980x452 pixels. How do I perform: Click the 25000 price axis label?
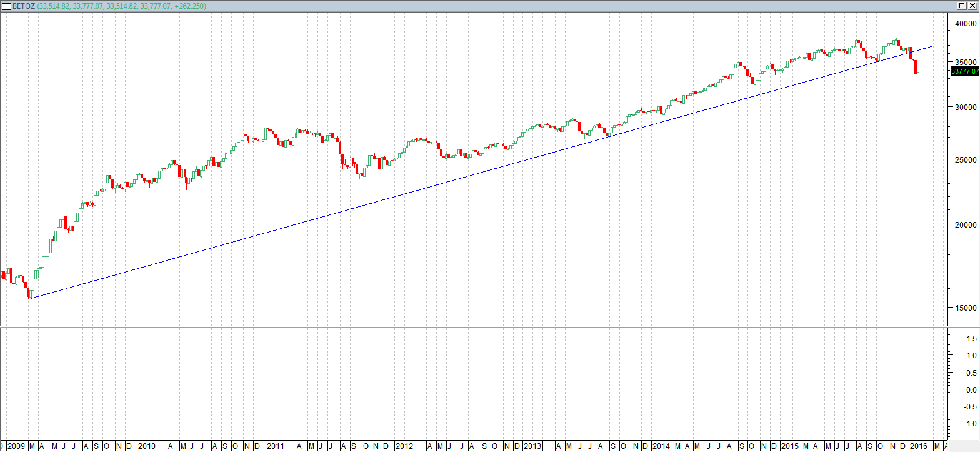pos(966,159)
